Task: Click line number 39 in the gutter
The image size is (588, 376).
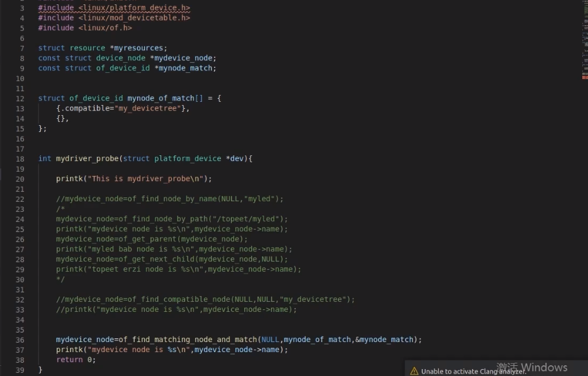Action: coord(20,370)
